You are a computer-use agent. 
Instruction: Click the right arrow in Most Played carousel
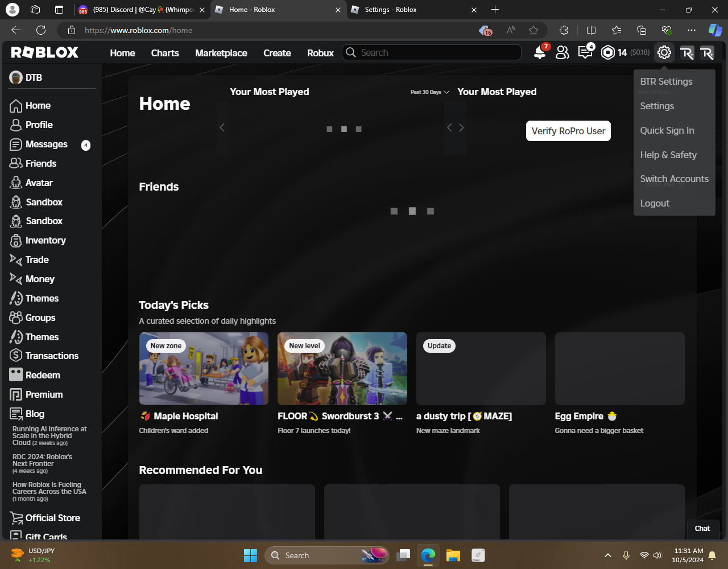pos(461,127)
